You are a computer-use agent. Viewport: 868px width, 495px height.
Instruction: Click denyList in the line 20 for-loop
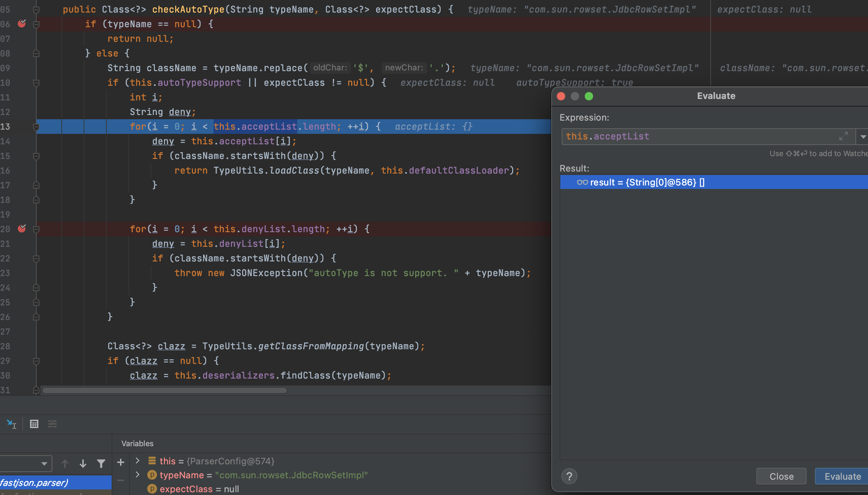[x=263, y=229]
